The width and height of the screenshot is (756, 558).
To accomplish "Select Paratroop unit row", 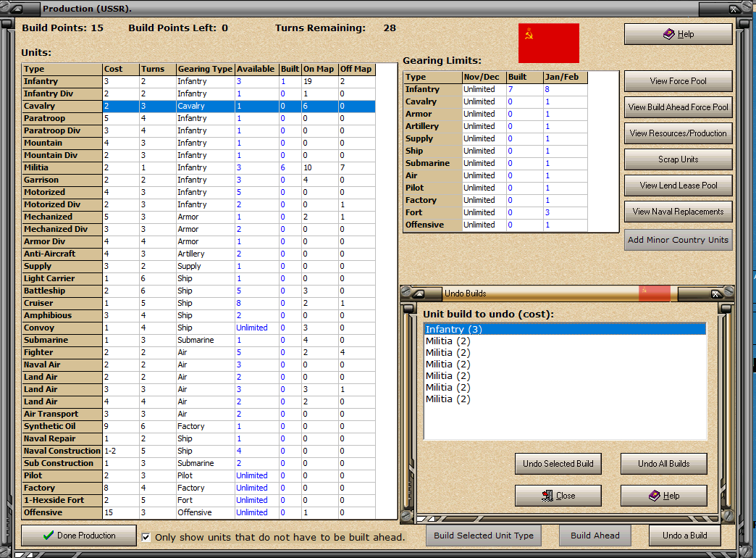I will [198, 118].
